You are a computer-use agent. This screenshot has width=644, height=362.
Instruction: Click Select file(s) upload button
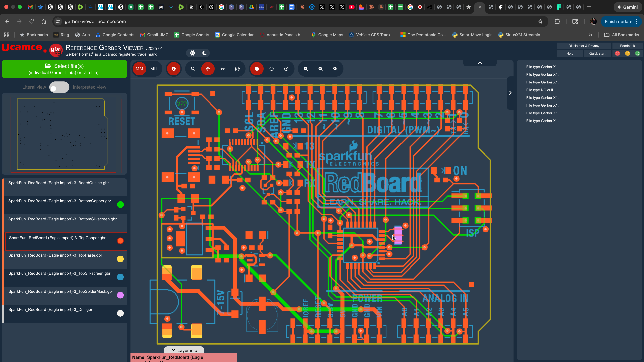(64, 69)
